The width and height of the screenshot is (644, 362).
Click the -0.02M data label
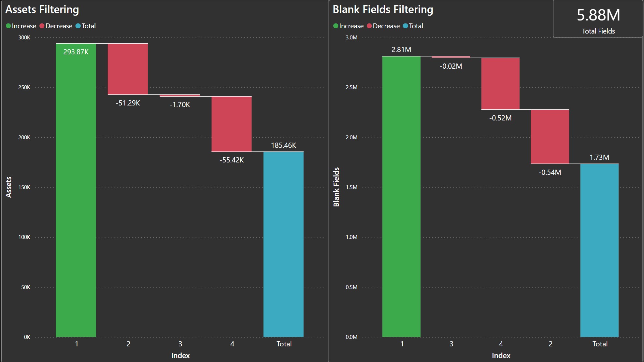click(x=451, y=66)
